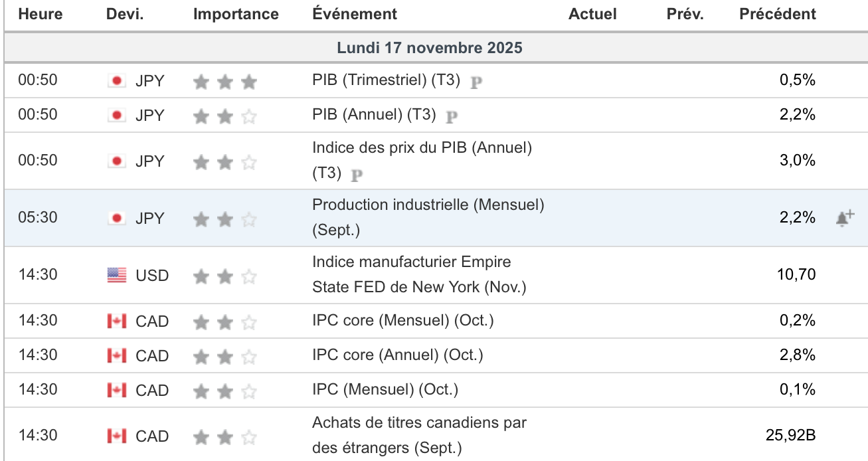This screenshot has height=461, width=868.
Task: Click the Lundi 17 novembre 2025 date row
Action: (429, 48)
